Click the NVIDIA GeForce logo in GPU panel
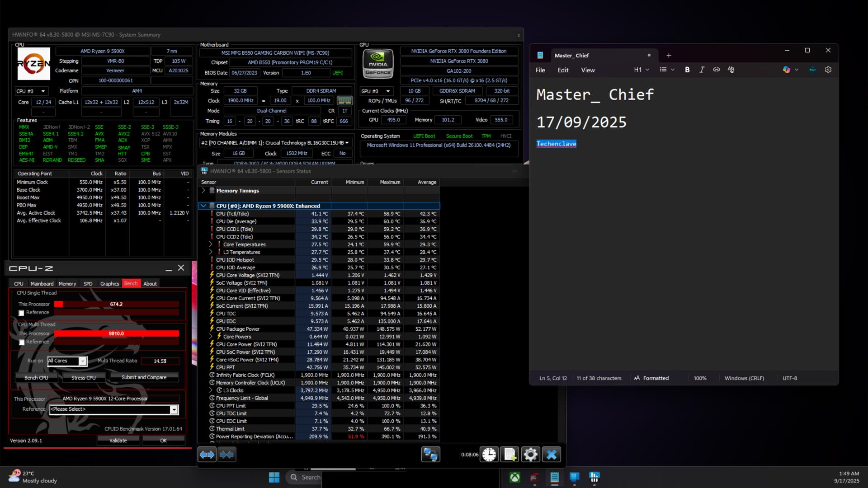The width and height of the screenshot is (868, 488). tap(378, 64)
